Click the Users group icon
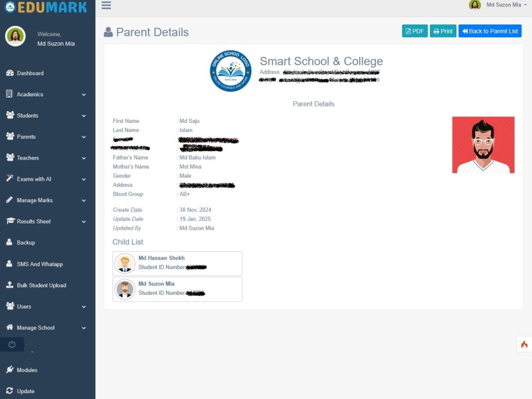This screenshot has width=532, height=399. pos(10,306)
